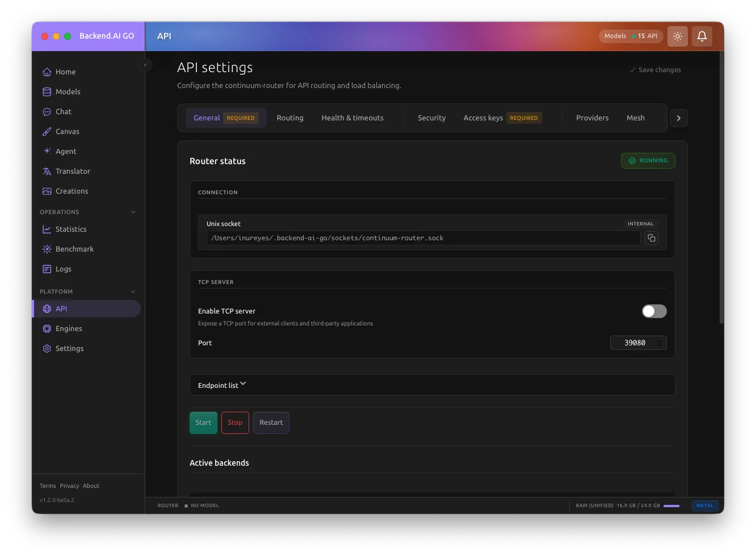Collapse the PLATFORM section chevron
756x556 pixels.
pyautogui.click(x=133, y=291)
